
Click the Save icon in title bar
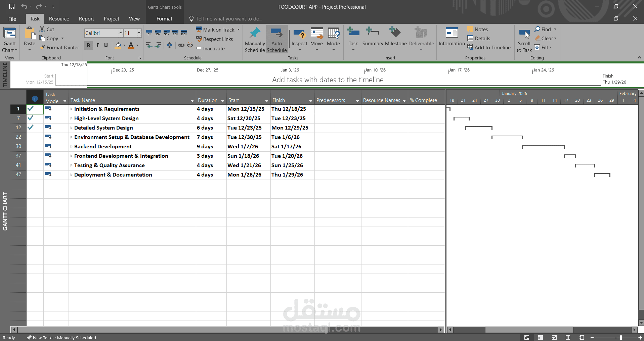pyautogui.click(x=12, y=6)
